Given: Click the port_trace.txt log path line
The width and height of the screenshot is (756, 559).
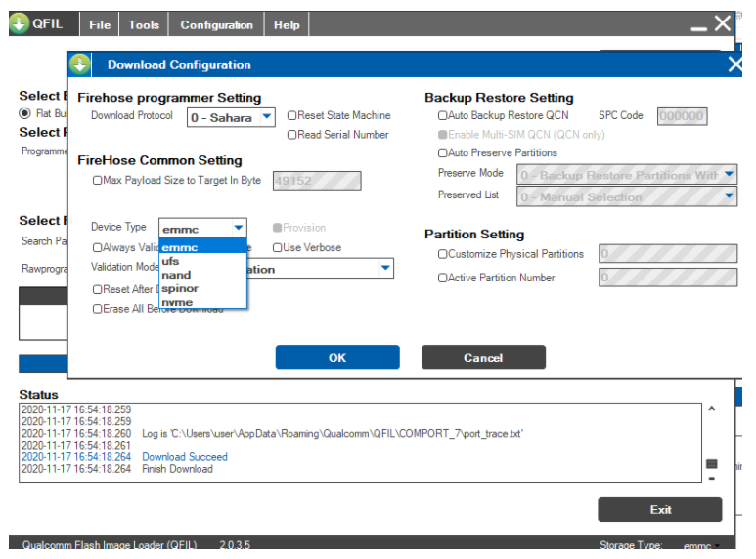Looking at the screenshot, I should tap(333, 433).
